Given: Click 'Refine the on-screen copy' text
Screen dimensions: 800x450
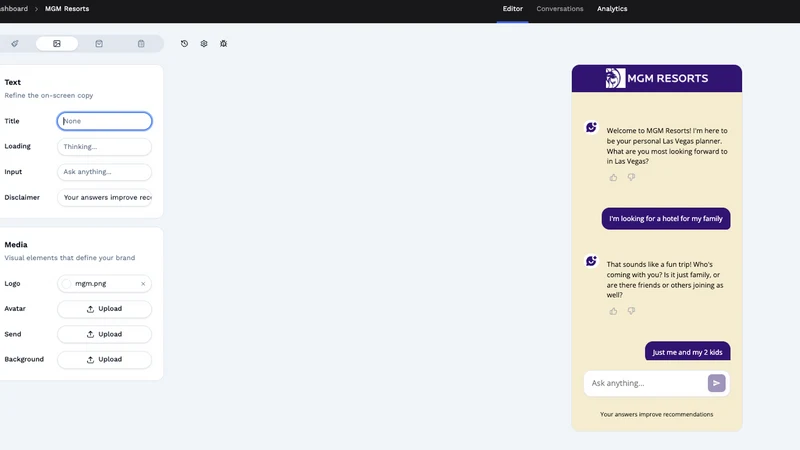Looking at the screenshot, I should point(49,95).
